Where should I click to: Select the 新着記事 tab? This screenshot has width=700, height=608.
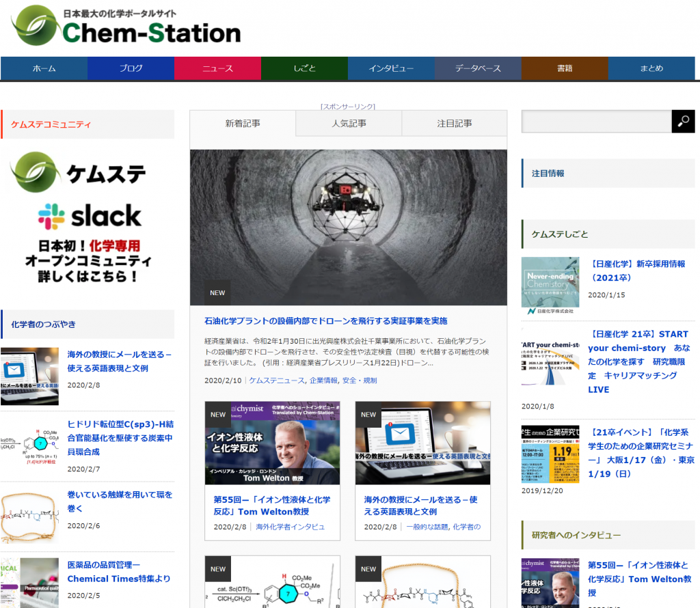click(243, 124)
